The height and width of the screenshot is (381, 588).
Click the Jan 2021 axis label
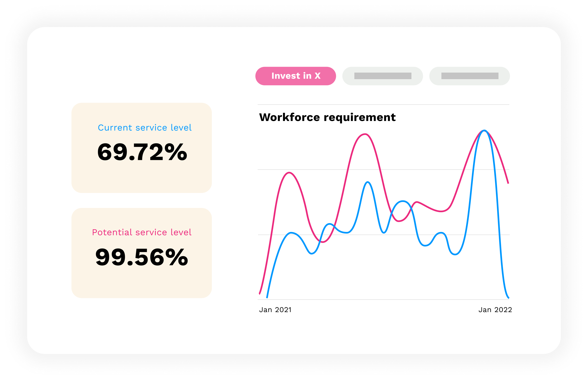pyautogui.click(x=275, y=310)
